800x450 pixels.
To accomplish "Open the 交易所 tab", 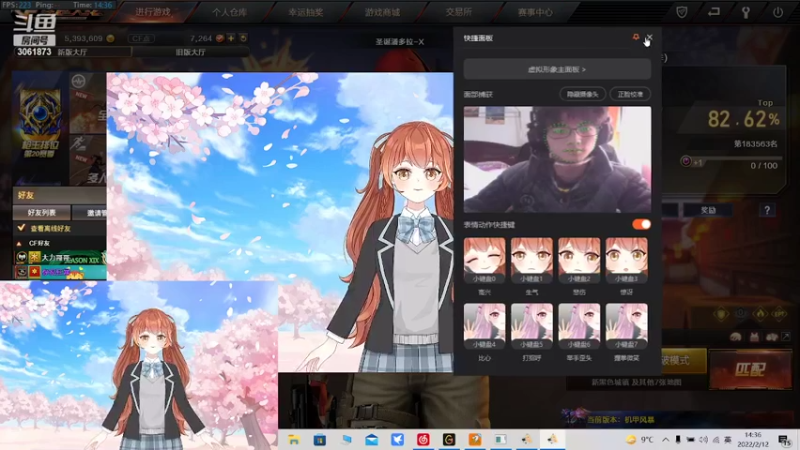I will click(x=458, y=12).
